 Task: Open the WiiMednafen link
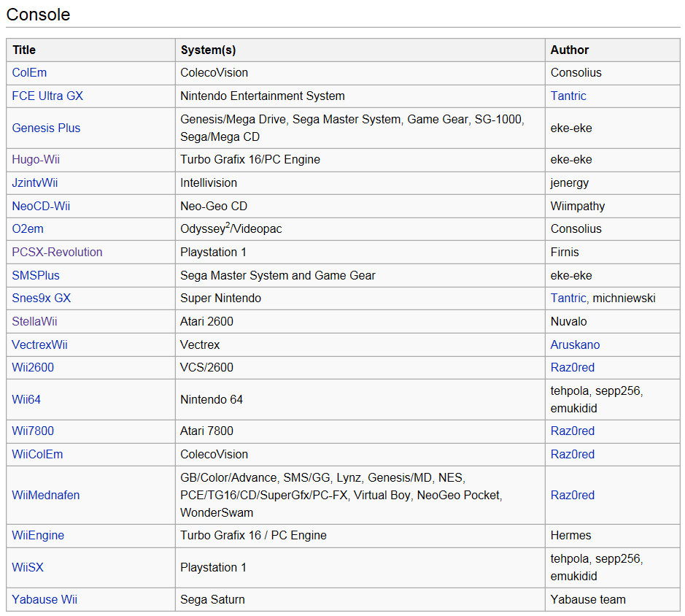tap(45, 495)
